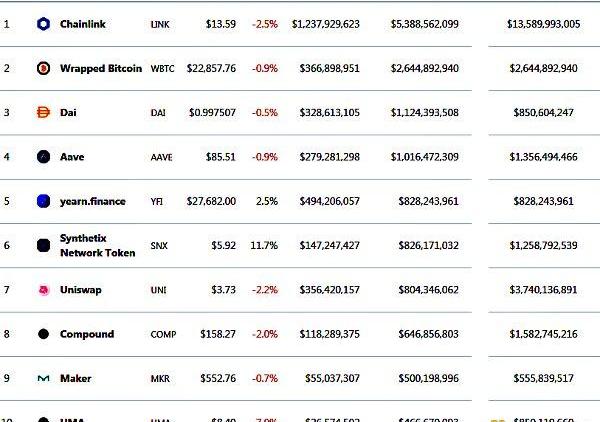
Task: Click the Dai price $0.997507
Action: click(212, 113)
